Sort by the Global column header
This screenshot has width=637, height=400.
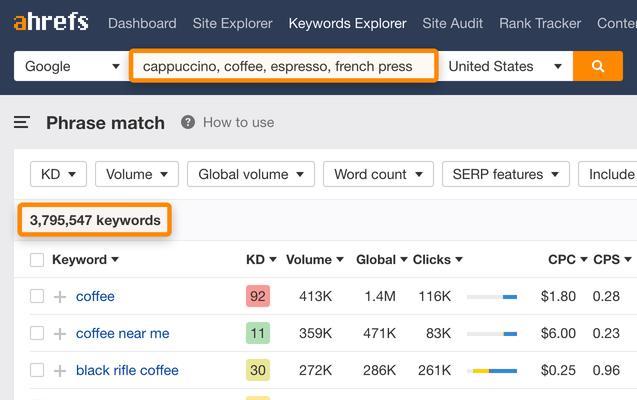pyautogui.click(x=381, y=259)
